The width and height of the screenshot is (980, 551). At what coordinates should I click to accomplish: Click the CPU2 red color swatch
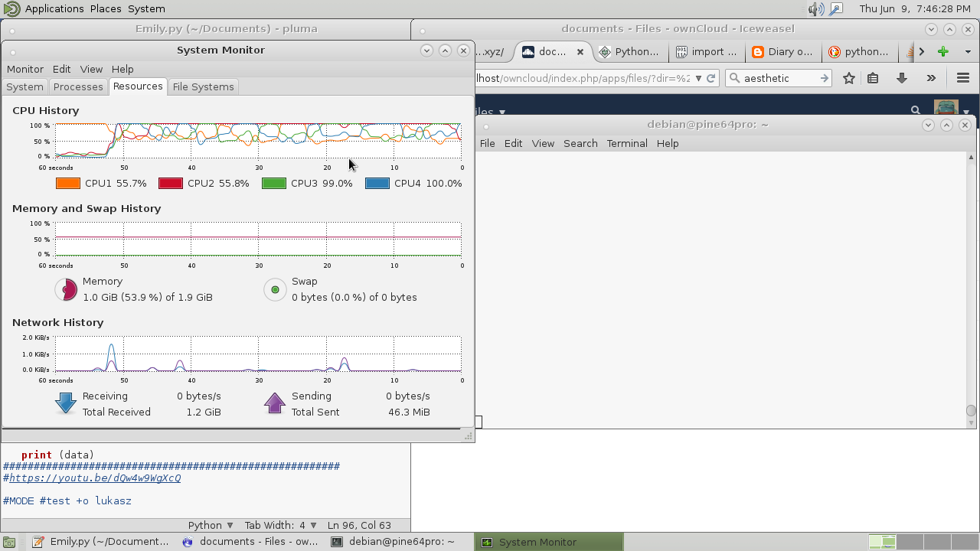[171, 184]
